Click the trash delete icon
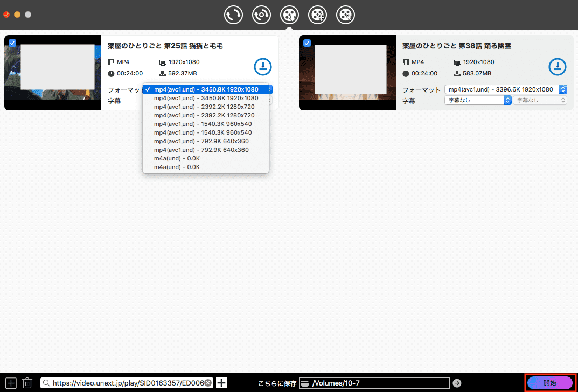Screen dimensions: 578x392 27,383
